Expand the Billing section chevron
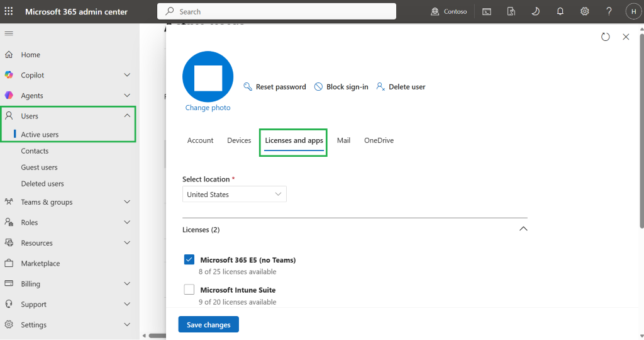This screenshot has width=644, height=340. [127, 283]
